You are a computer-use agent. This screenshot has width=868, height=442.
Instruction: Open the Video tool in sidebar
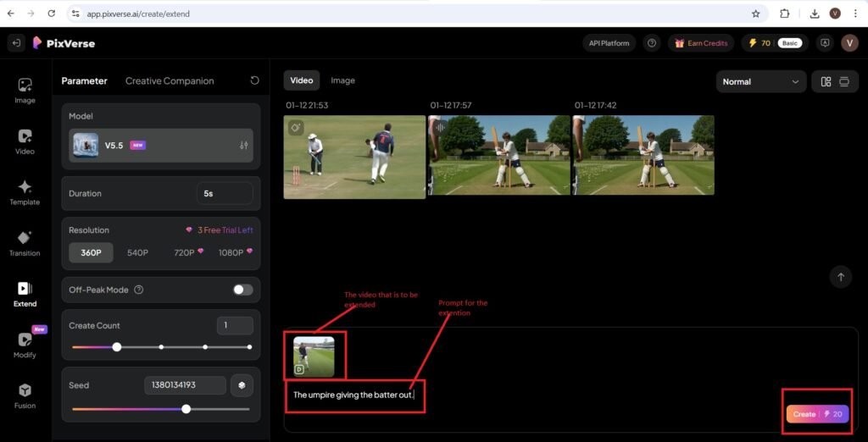(25, 141)
